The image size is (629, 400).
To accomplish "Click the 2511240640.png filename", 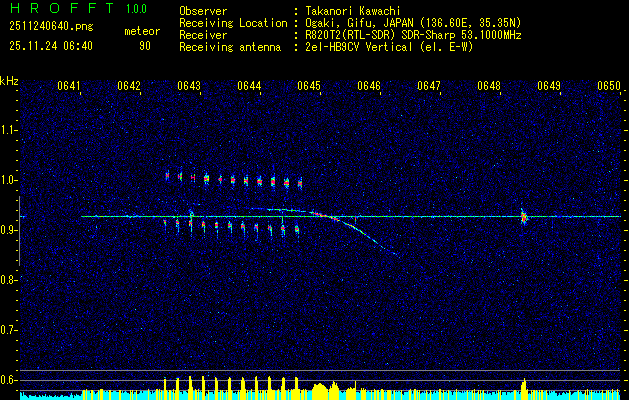I will point(44,27).
